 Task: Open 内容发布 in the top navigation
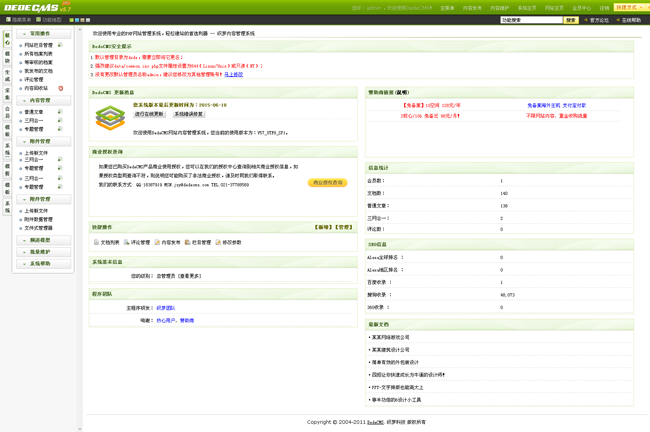coord(472,8)
